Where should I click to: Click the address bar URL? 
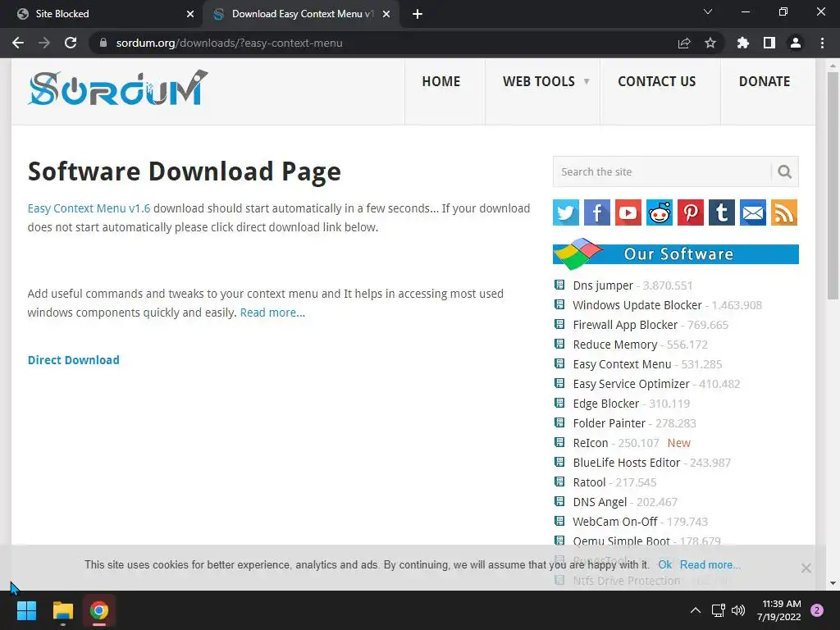(230, 43)
